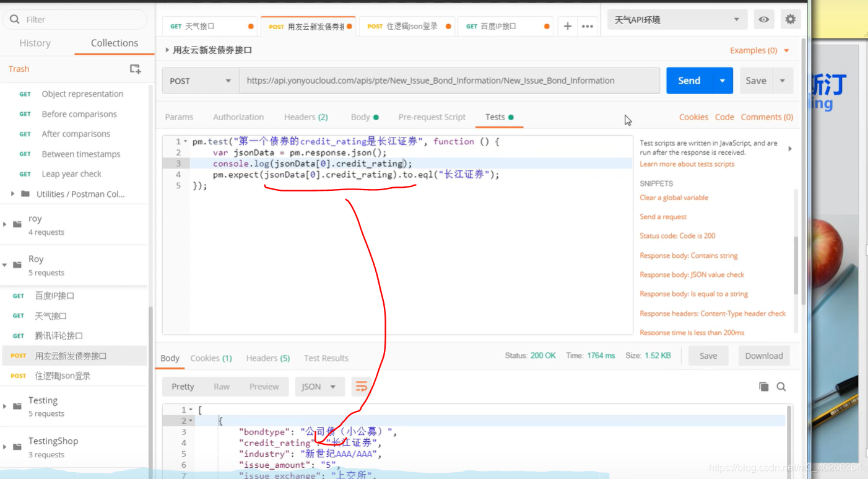Screen dimensions: 868x479
Task: Copy the response body with copy icon
Action: click(764, 387)
